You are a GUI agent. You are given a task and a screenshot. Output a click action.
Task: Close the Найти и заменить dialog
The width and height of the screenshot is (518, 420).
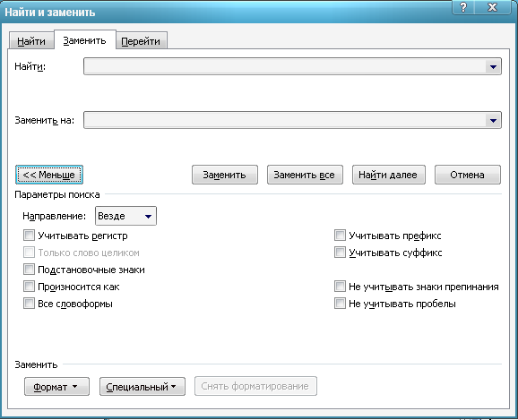point(493,7)
